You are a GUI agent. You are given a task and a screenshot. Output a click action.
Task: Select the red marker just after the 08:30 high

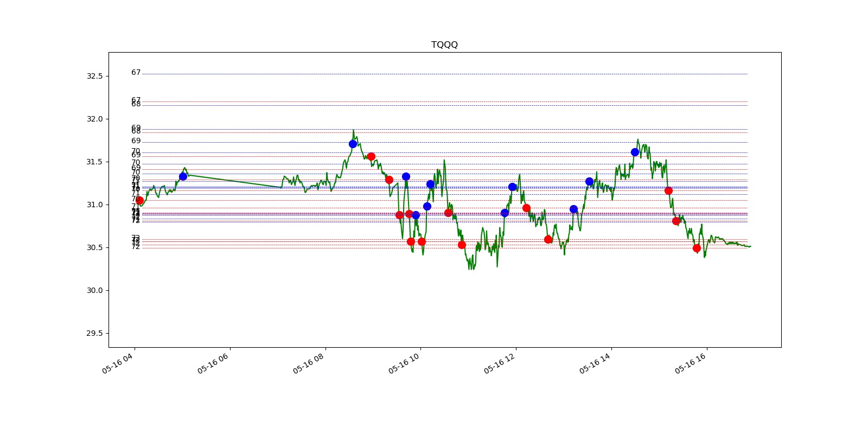point(371,156)
